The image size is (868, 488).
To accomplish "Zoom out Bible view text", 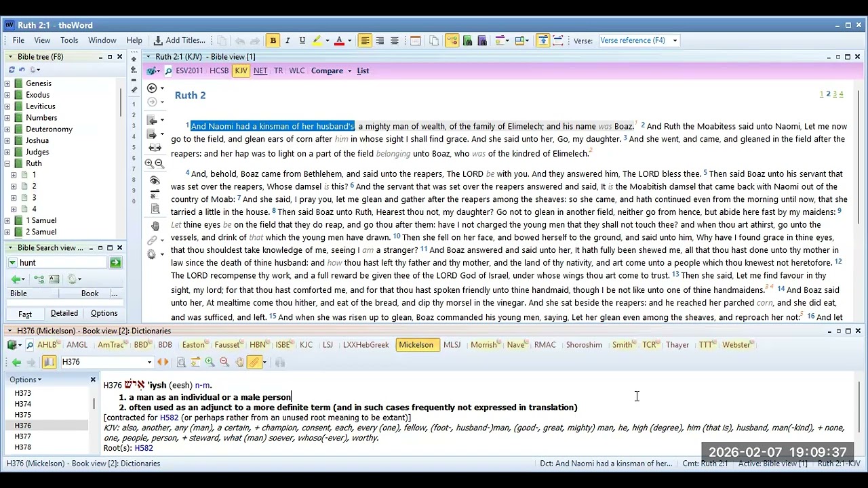I will click(159, 163).
